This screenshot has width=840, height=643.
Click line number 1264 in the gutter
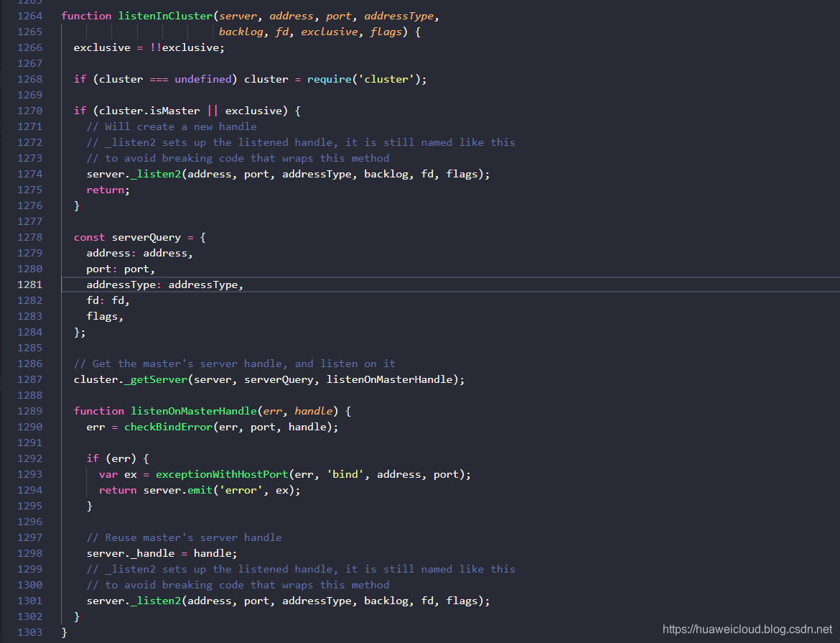[29, 16]
